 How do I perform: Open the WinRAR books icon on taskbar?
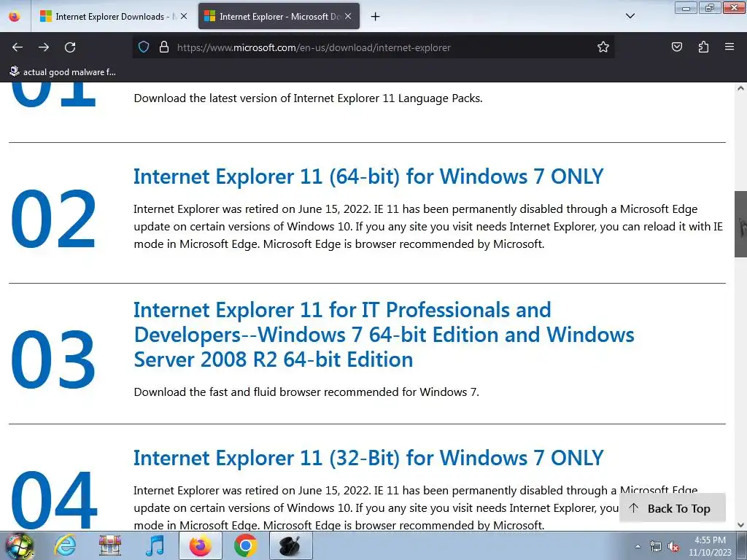click(x=110, y=545)
